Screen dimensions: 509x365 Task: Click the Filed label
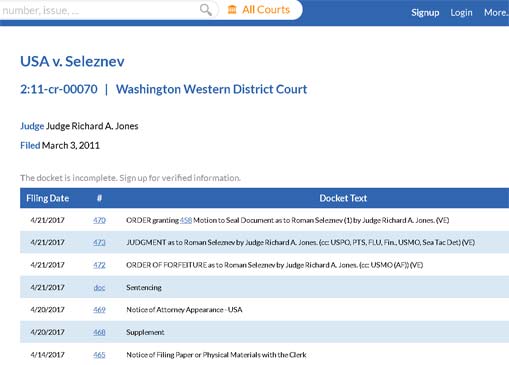coord(30,145)
